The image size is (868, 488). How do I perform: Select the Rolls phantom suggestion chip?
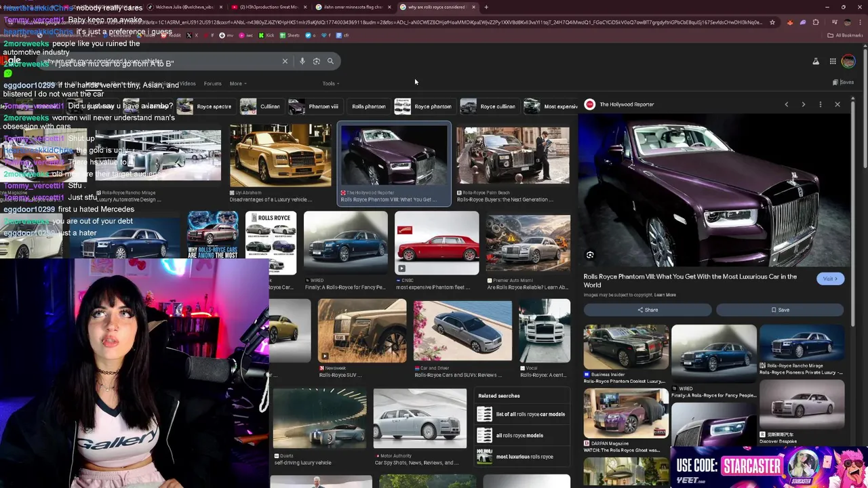[368, 106]
